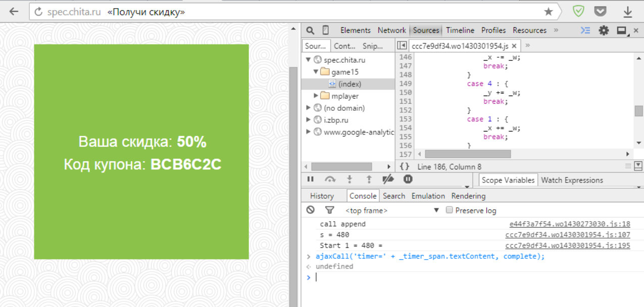Expand the i.zbp.ru domain node
The height and width of the screenshot is (307, 644).
tap(309, 120)
